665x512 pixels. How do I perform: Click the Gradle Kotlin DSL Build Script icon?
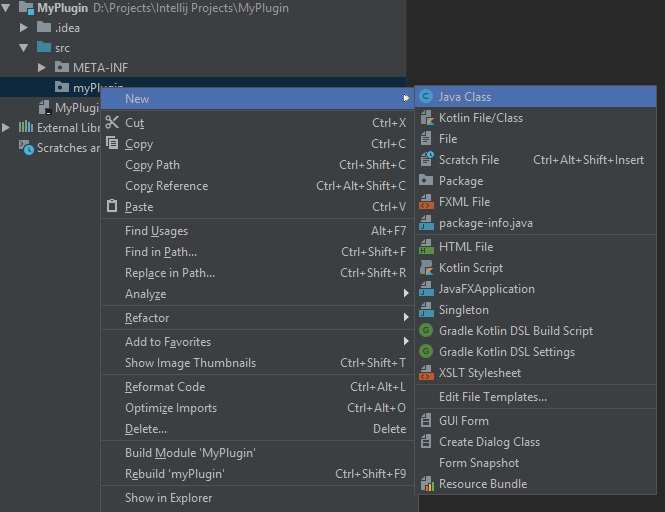point(427,331)
